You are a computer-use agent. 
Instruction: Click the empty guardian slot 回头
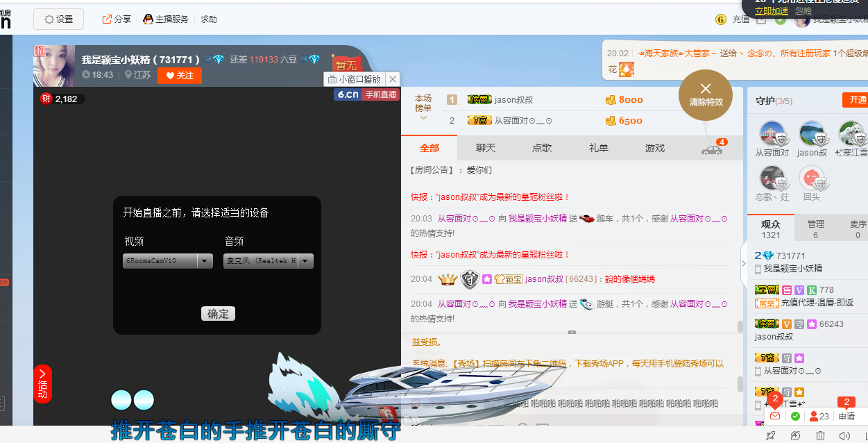point(812,178)
